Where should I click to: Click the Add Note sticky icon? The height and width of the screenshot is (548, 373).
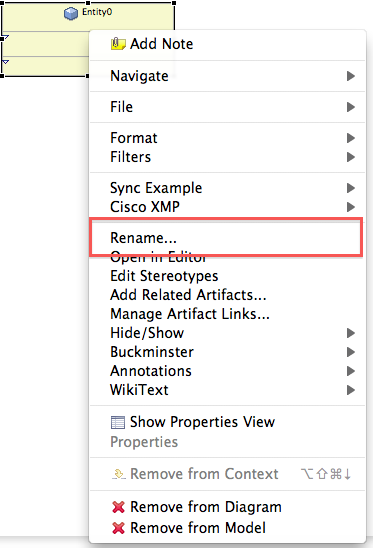point(118,44)
